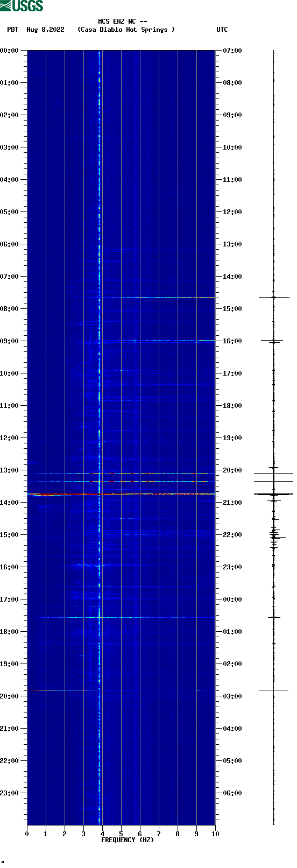The height and width of the screenshot is (868, 297).
Task: Click the PDT time label '20:00' on left axis
Action: pyautogui.click(x=10, y=696)
